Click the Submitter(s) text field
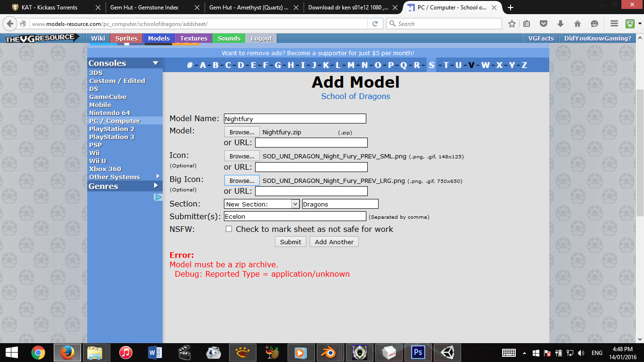The height and width of the screenshot is (362, 644). 295,216
